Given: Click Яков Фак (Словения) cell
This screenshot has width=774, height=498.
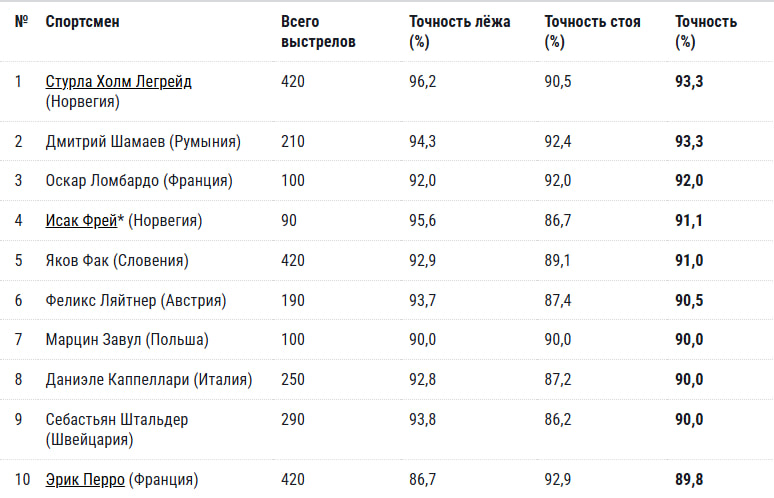Looking at the screenshot, I should [117, 261].
